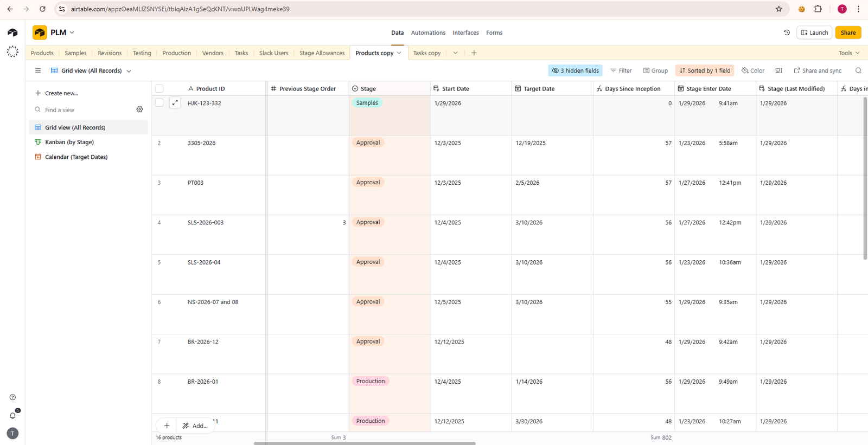This screenshot has width=868, height=445.
Task: Open the Stage Allowances table tab
Action: (322, 53)
